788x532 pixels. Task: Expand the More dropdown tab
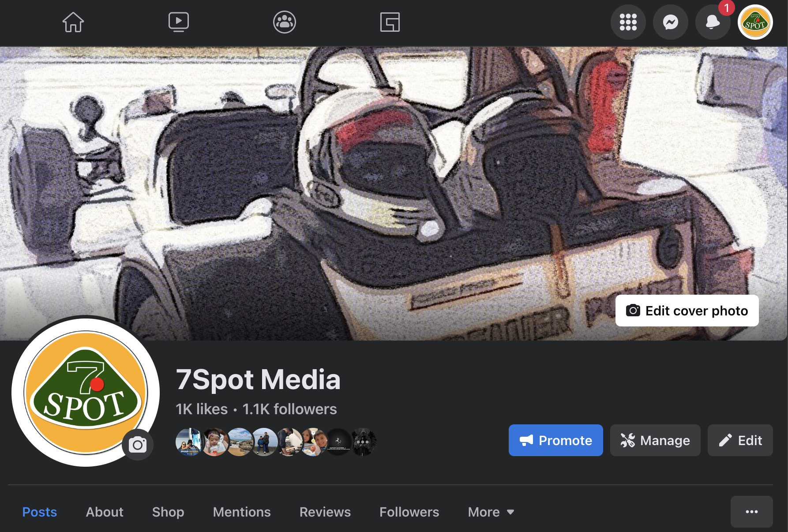(491, 512)
